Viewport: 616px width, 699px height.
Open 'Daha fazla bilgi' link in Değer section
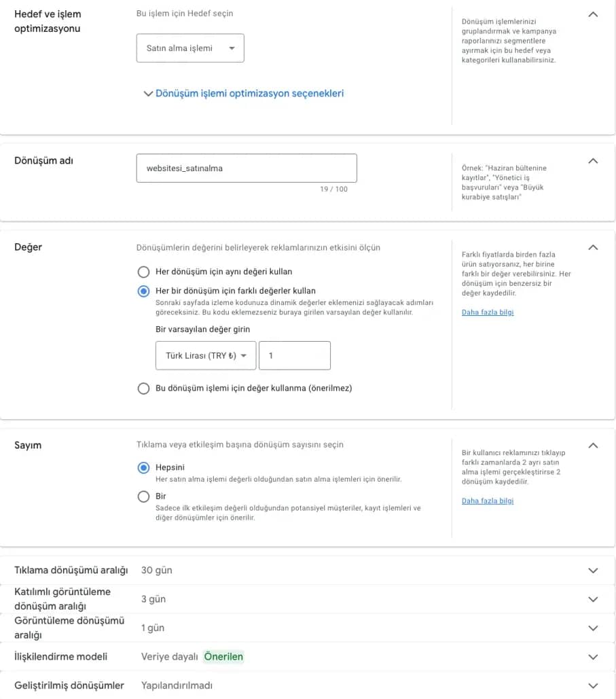click(x=488, y=312)
